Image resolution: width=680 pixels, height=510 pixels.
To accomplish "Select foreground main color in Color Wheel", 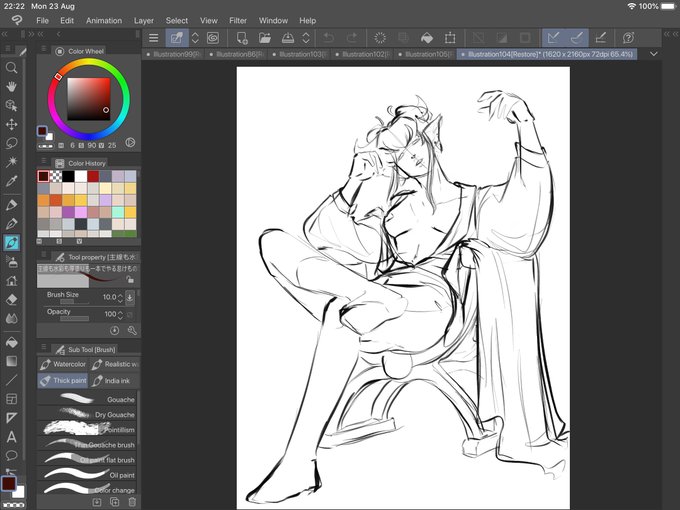I will click(42, 131).
